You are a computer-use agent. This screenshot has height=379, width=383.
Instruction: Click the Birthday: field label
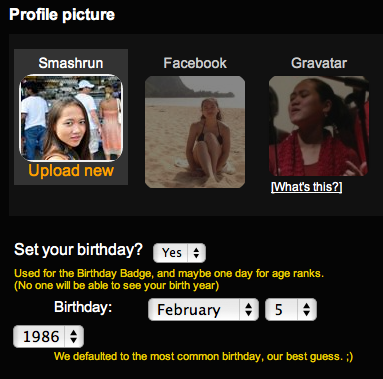coord(83,307)
